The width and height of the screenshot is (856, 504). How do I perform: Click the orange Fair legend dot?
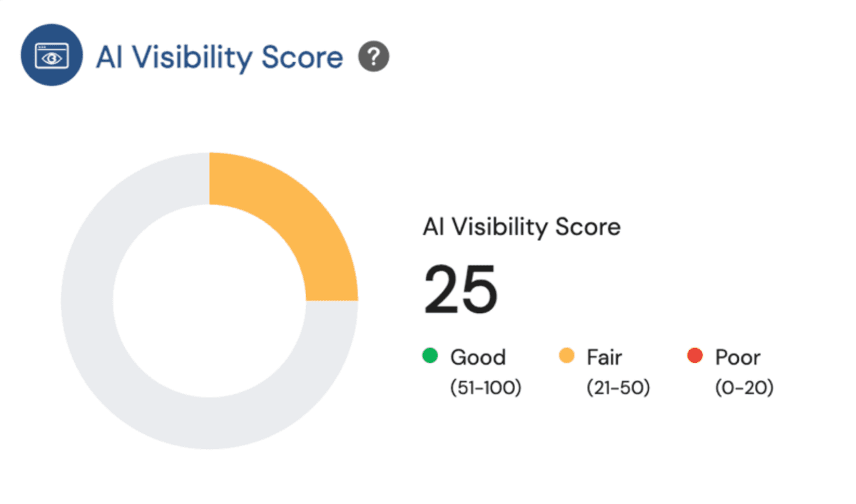click(567, 356)
